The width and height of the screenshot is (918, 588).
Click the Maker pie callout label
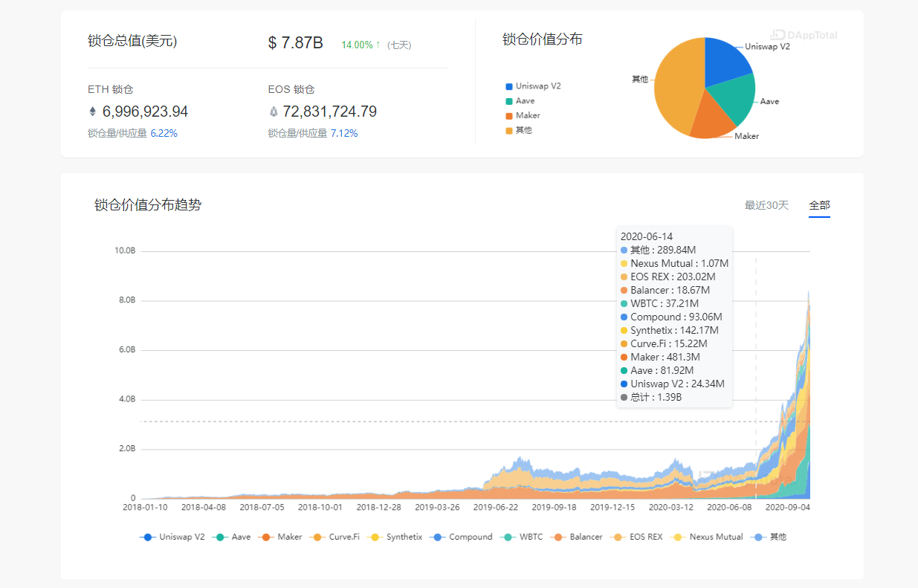coord(747,136)
